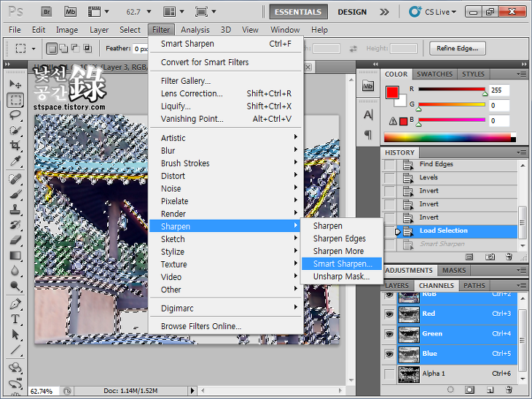
Task: Switch to the Swatches tab
Action: 434,74
